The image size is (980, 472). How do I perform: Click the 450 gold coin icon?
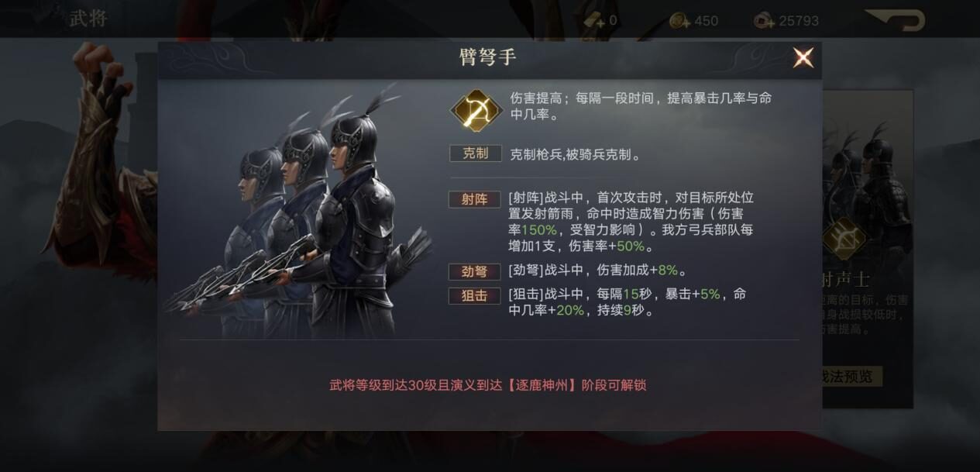pos(679,21)
